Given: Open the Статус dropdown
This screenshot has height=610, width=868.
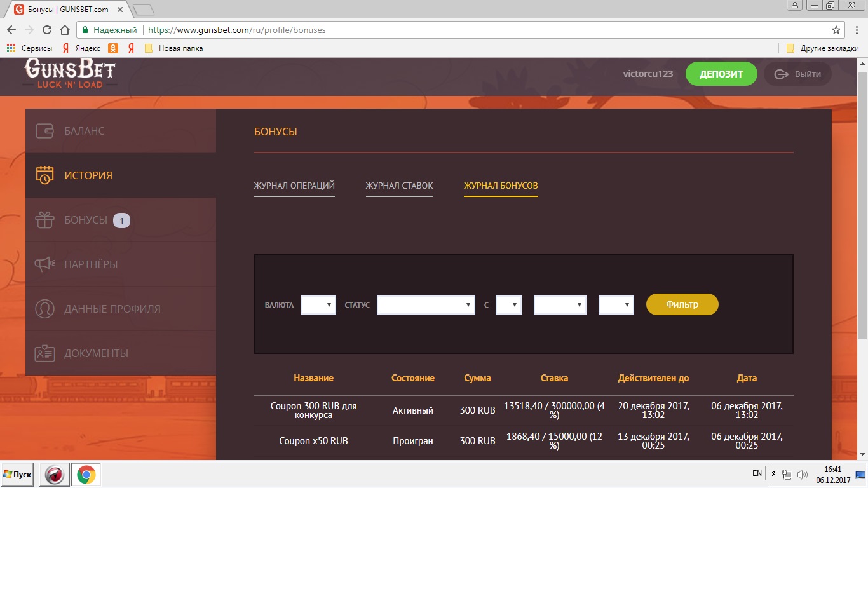Looking at the screenshot, I should pyautogui.click(x=426, y=305).
